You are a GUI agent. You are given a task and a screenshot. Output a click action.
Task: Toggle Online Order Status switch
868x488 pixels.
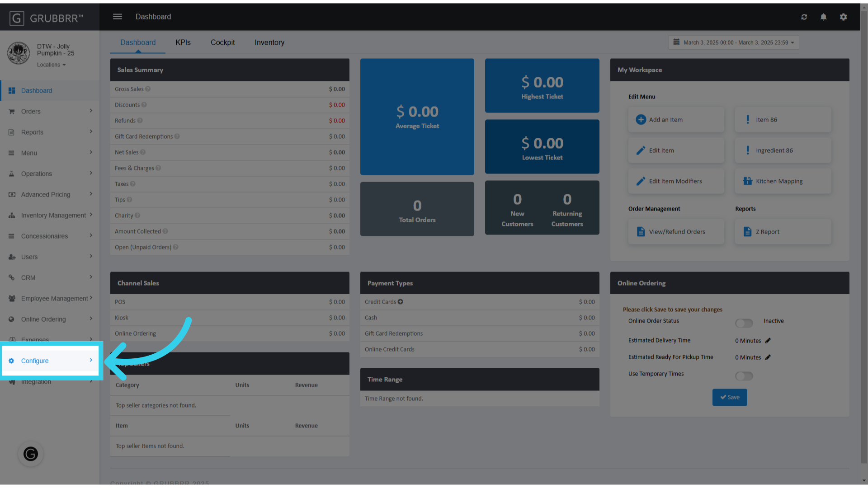(744, 323)
